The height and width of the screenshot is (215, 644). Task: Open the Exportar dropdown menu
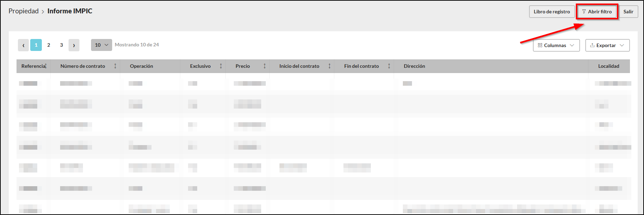coord(607,45)
